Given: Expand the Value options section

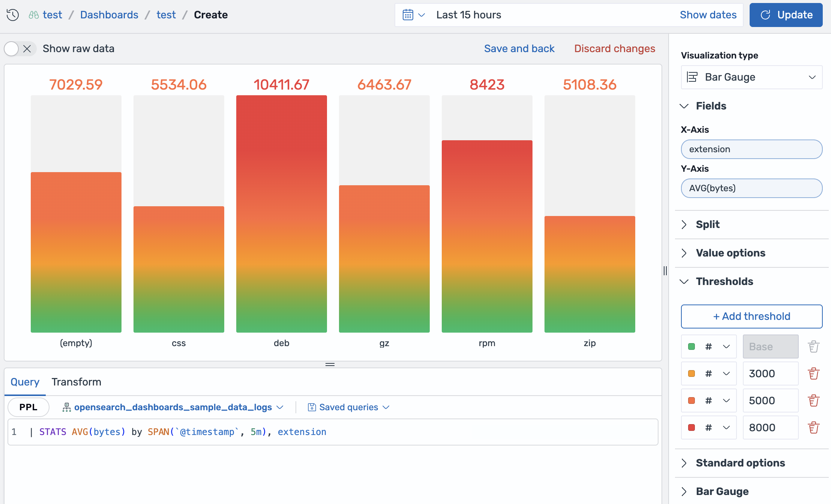Looking at the screenshot, I should click(723, 253).
